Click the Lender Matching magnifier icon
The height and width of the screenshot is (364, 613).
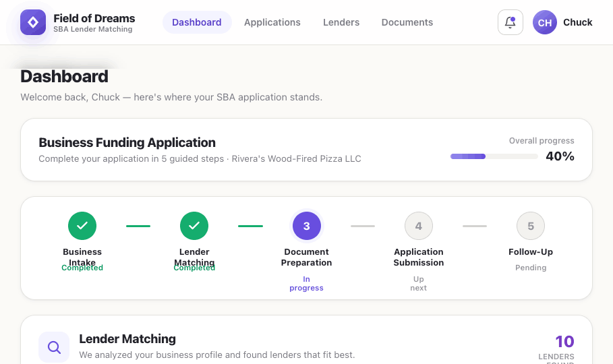(54, 346)
